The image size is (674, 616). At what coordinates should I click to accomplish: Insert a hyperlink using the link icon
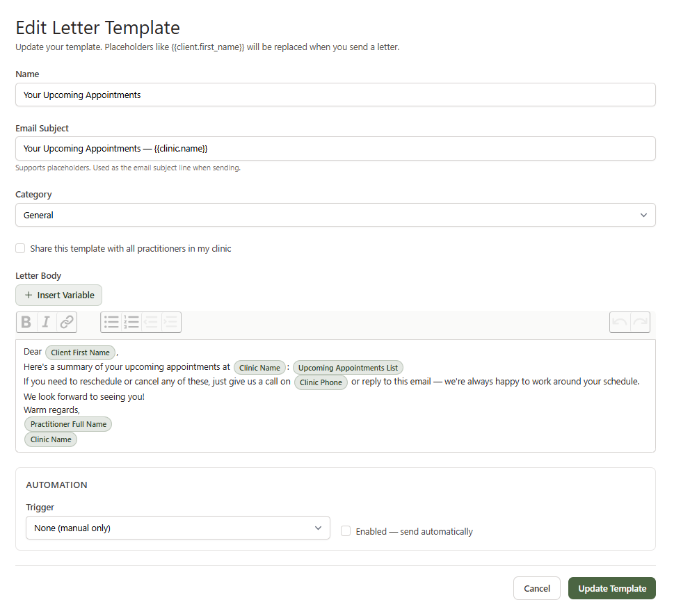(x=66, y=322)
